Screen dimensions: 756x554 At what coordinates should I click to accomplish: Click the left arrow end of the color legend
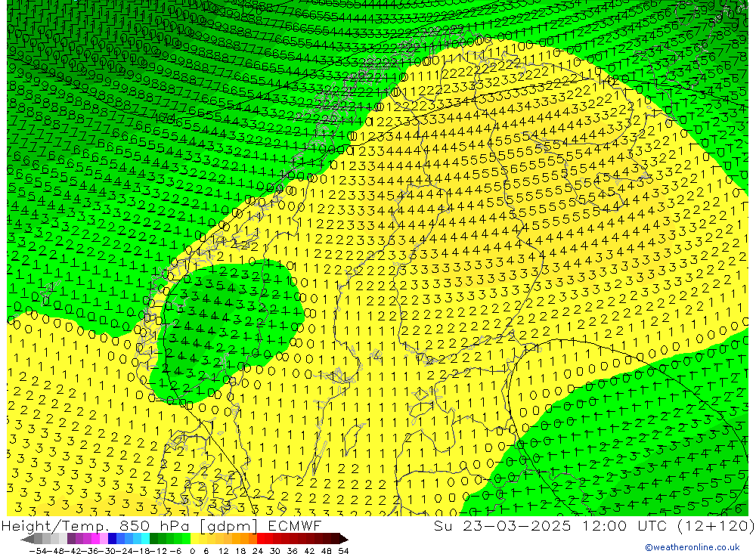point(27,539)
